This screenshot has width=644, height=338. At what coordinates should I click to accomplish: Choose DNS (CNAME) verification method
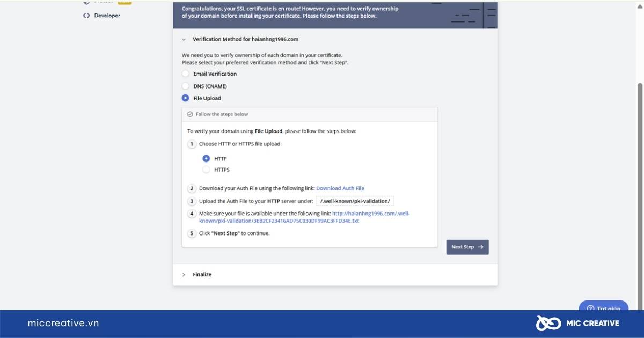(186, 86)
